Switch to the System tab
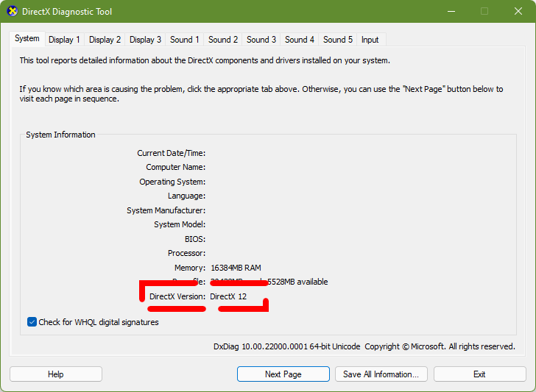The image size is (536, 392). (27, 38)
